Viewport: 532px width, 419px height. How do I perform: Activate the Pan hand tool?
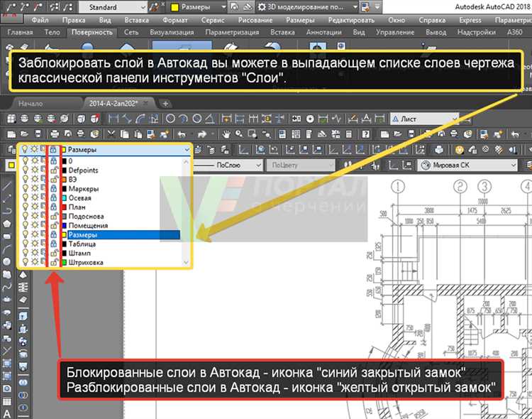[226, 134]
